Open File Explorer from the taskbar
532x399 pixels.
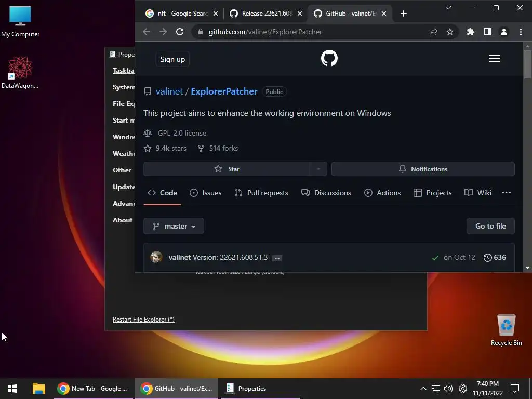38,389
